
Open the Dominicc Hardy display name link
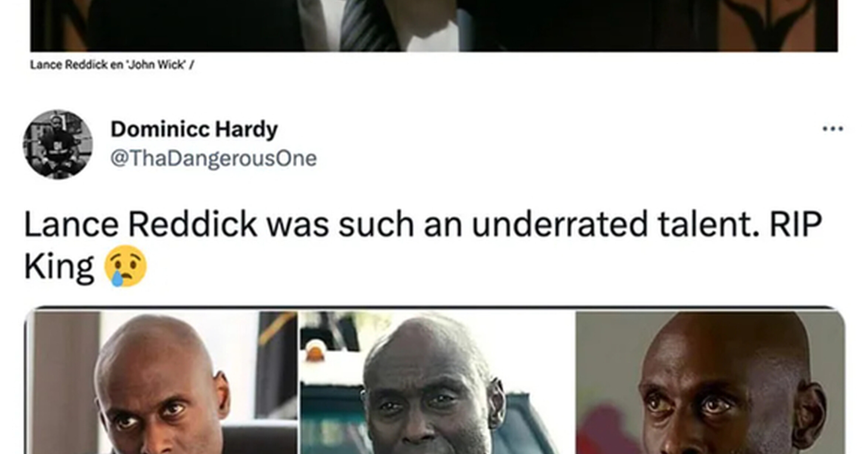(194, 129)
